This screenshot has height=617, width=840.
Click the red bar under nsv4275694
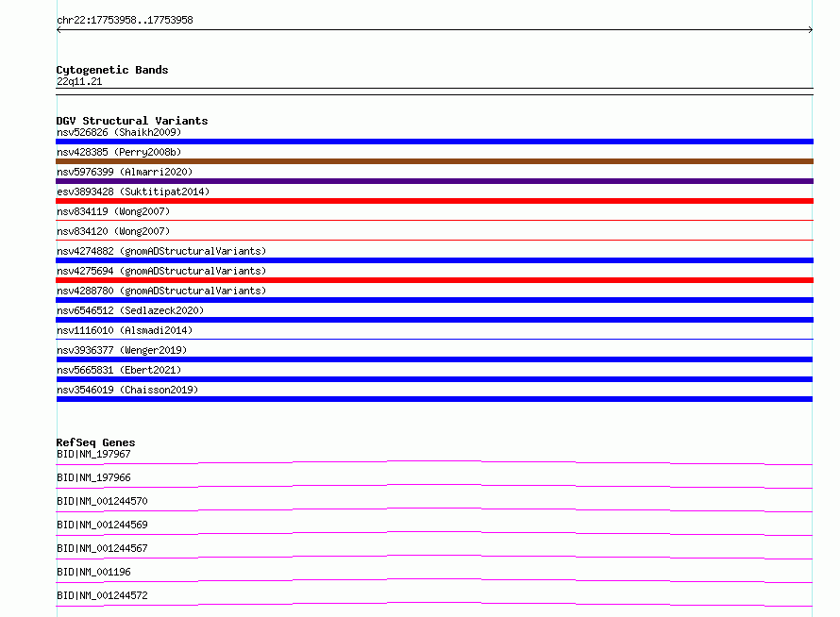[x=434, y=280]
